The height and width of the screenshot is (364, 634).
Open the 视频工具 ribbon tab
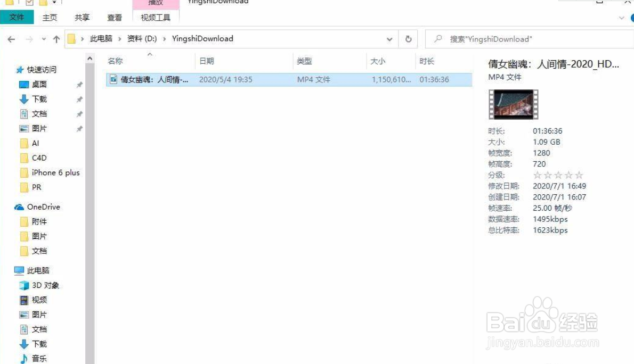(156, 18)
